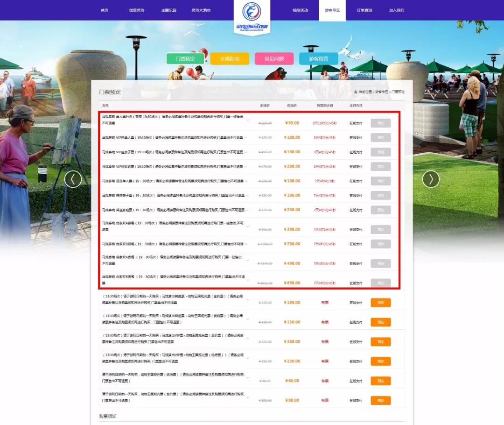Expand details chevron for the ¥88.00 ticket
Viewport: 504px width, 425px height.
click(x=247, y=397)
